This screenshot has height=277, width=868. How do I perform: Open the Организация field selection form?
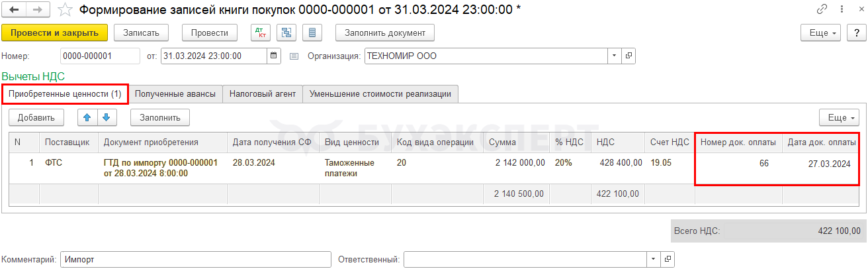[629, 56]
